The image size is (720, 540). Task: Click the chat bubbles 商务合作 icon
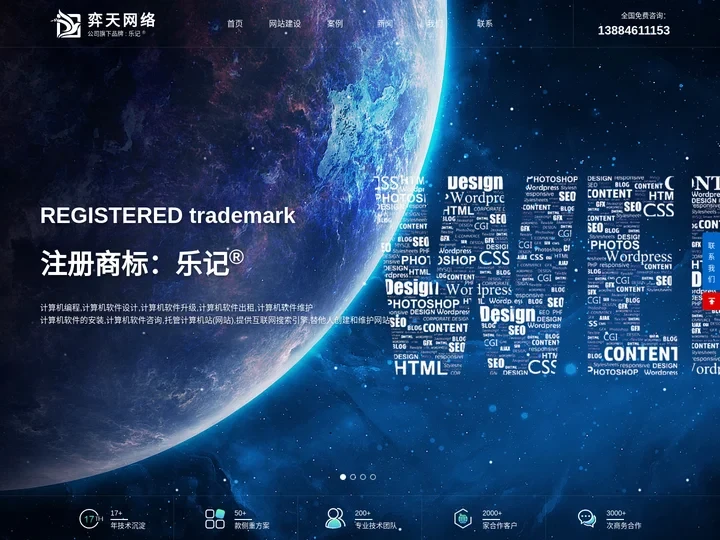pyautogui.click(x=587, y=518)
